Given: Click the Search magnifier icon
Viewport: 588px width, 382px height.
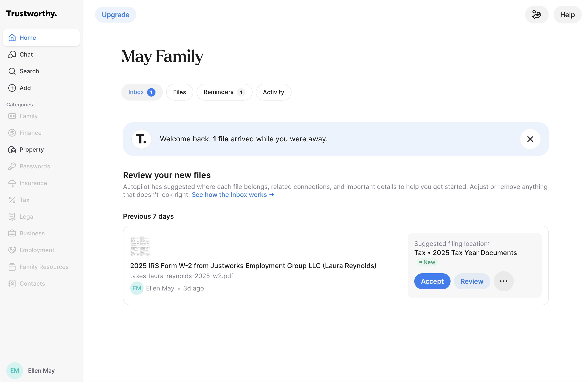Looking at the screenshot, I should [x=12, y=71].
